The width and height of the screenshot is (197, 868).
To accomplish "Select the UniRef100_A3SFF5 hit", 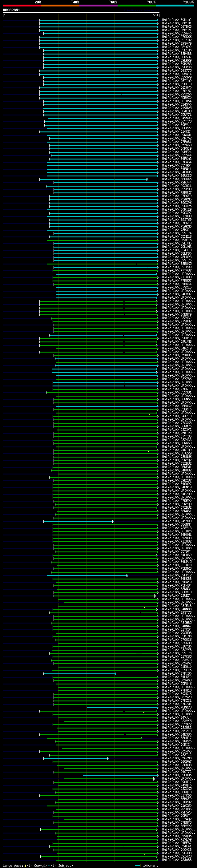I will pyautogui.click(x=176, y=670).
